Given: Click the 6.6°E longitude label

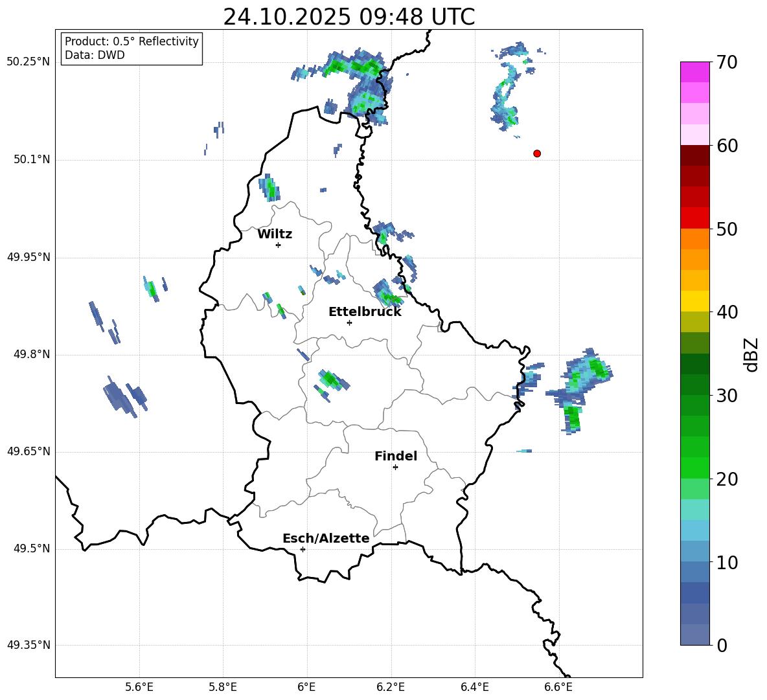Looking at the screenshot, I should (x=558, y=688).
